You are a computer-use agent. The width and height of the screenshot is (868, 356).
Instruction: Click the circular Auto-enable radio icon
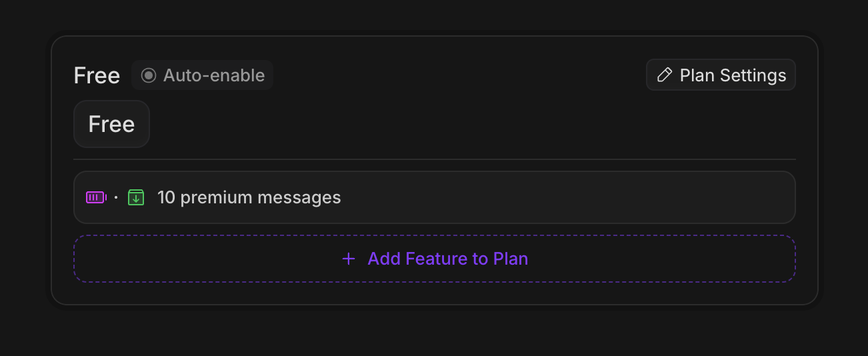(149, 75)
